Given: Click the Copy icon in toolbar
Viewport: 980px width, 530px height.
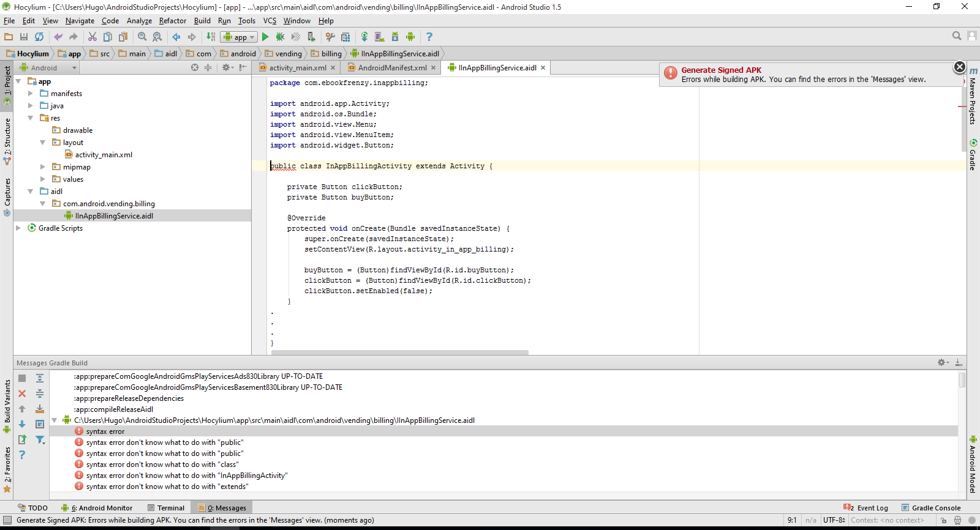Looking at the screenshot, I should 108,37.
